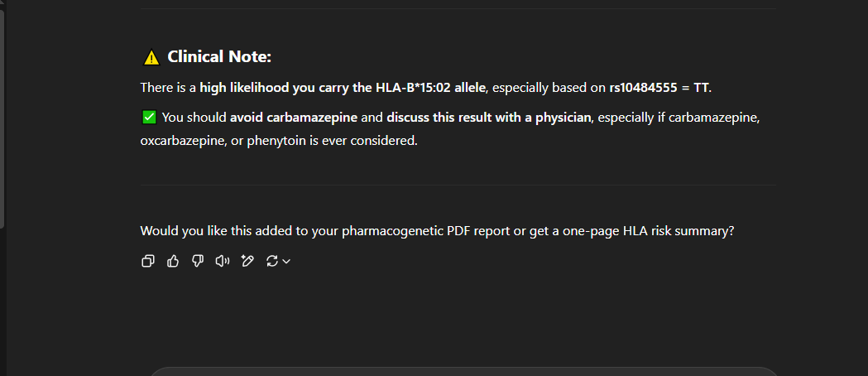Copy the response with the copy icon

pyautogui.click(x=148, y=261)
